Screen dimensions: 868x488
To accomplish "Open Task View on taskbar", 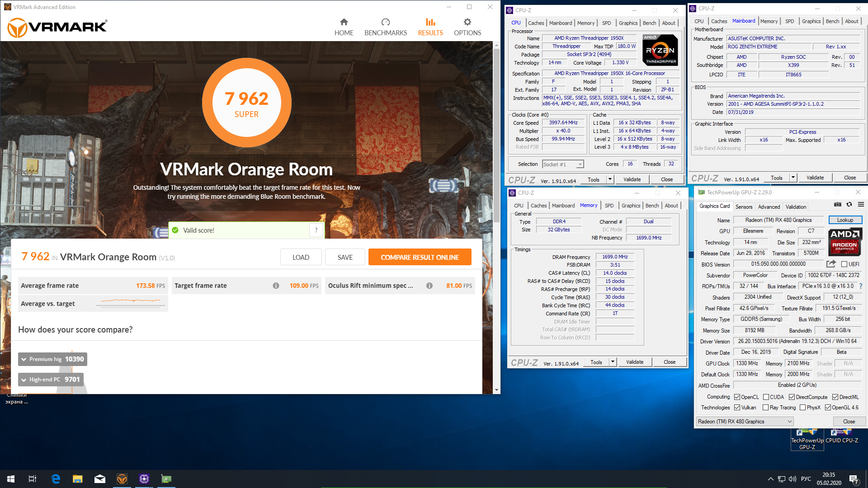I will point(33,479).
